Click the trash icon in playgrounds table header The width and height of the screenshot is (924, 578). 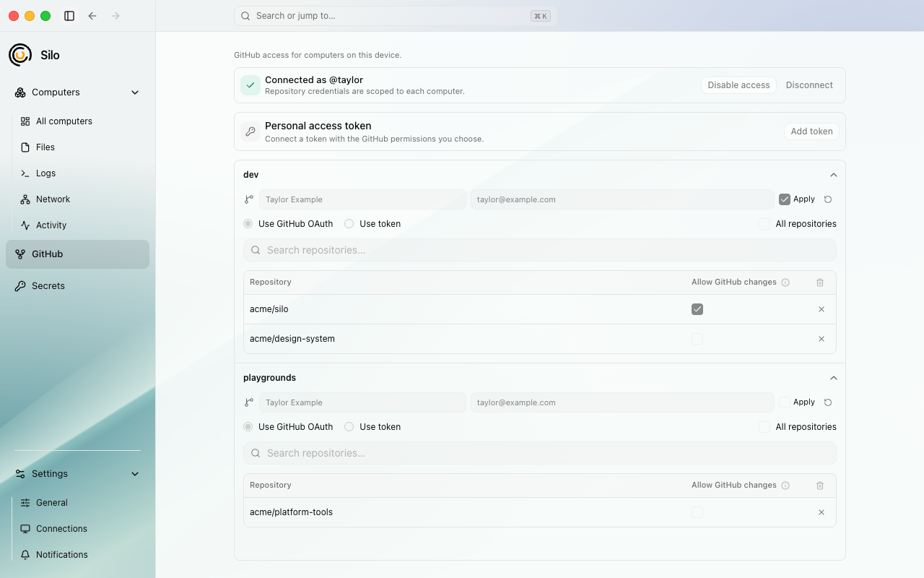820,486
